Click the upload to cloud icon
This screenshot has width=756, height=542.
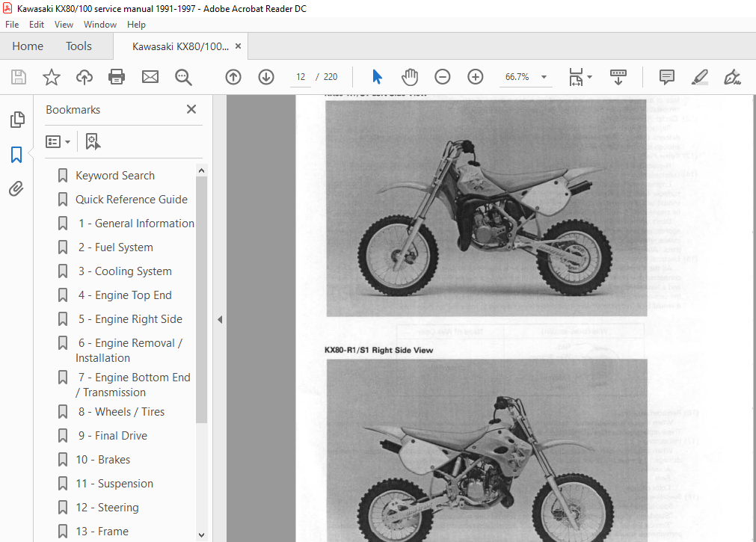pos(84,77)
